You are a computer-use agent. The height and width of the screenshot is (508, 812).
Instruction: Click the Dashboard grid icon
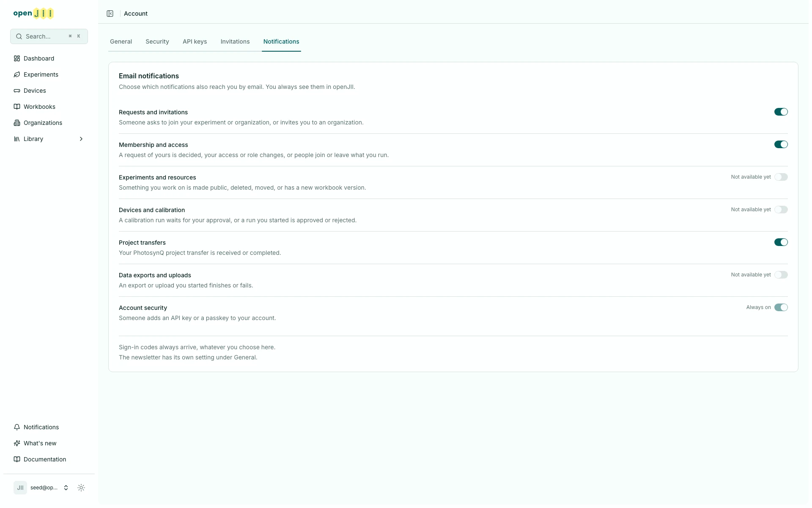pyautogui.click(x=17, y=58)
